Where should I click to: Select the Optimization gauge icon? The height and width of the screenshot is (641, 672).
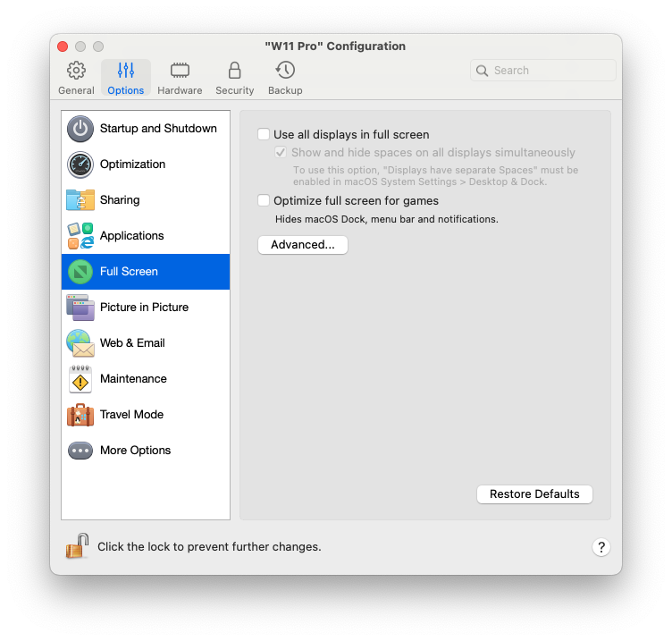[x=80, y=164]
